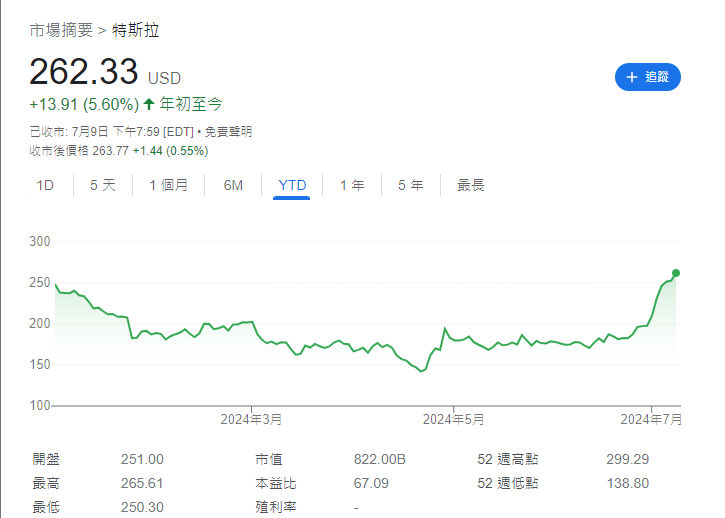725x518 pixels.
Task: Click the 2024年7月 axis label
Action: click(652, 419)
